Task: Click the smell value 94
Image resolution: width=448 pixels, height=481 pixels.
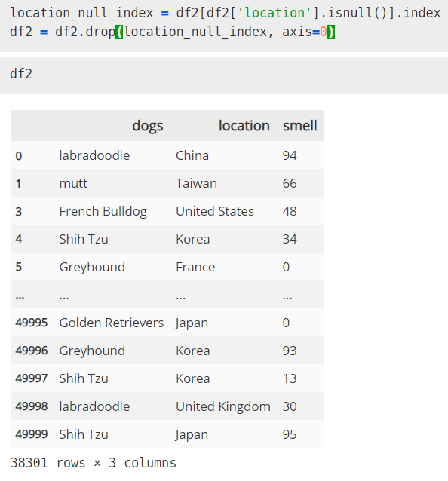Action: click(290, 155)
